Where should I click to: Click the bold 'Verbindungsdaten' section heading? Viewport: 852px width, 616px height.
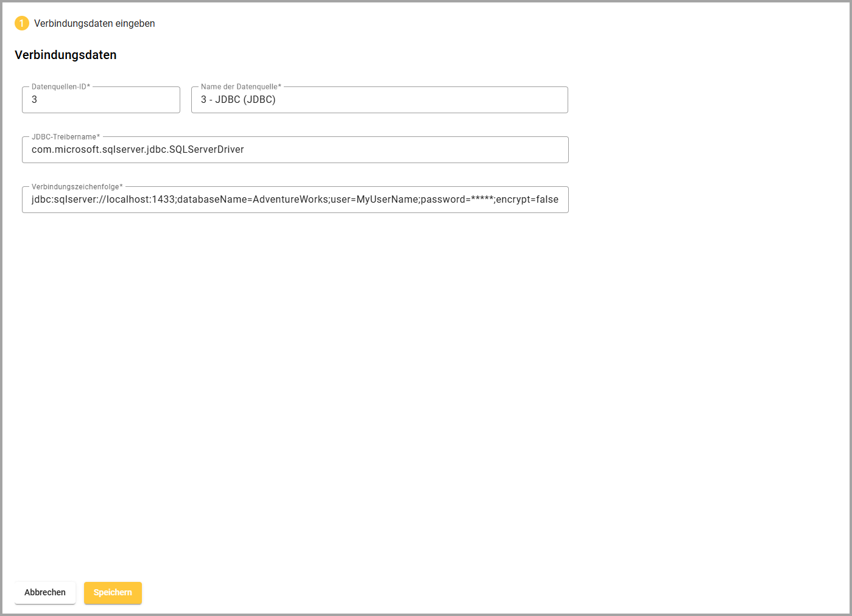coord(66,55)
